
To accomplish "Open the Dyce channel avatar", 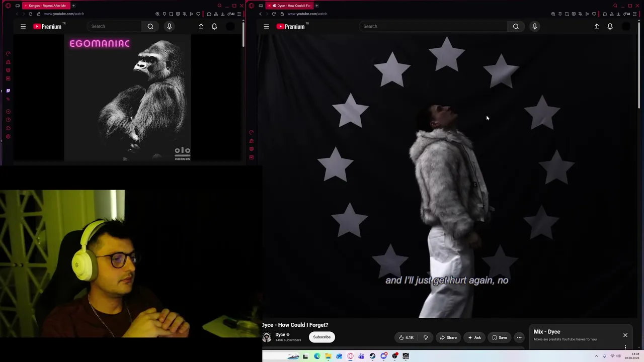I will pyautogui.click(x=267, y=337).
